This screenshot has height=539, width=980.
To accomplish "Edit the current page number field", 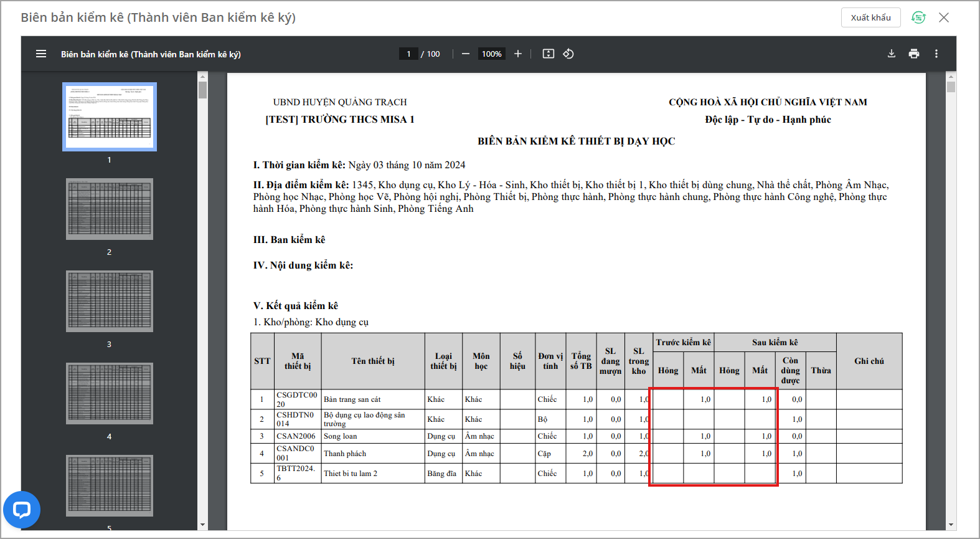I will pyautogui.click(x=408, y=54).
